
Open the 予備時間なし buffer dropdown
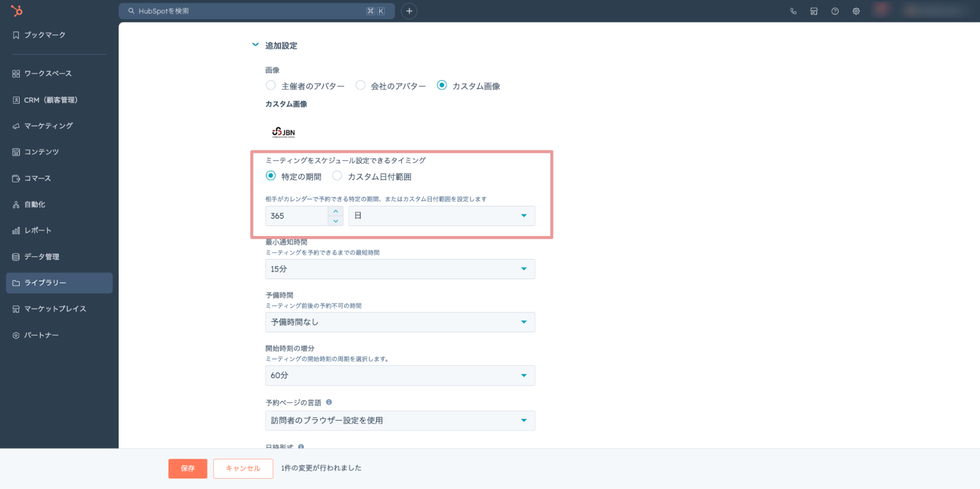point(400,322)
